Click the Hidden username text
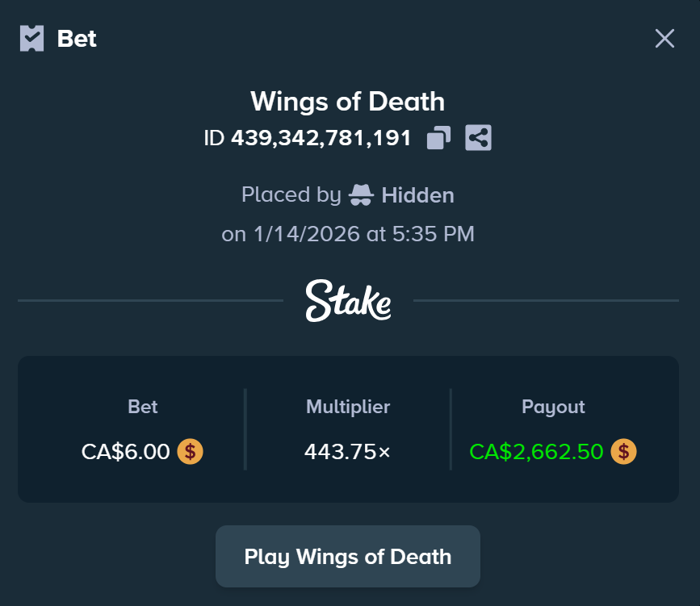Image resolution: width=700 pixels, height=606 pixels. [x=417, y=195]
